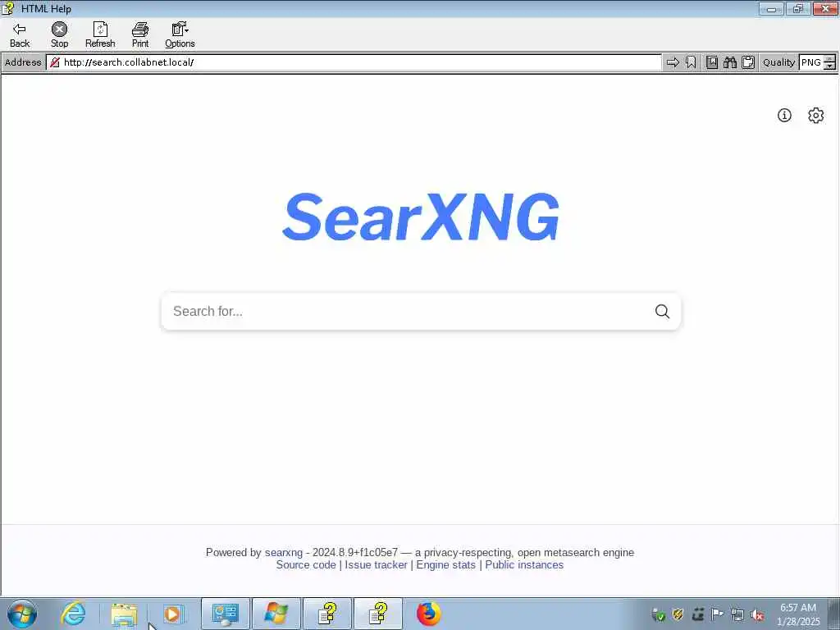The height and width of the screenshot is (630, 840).
Task: Go back using the Back toolbar button
Action: 20,35
